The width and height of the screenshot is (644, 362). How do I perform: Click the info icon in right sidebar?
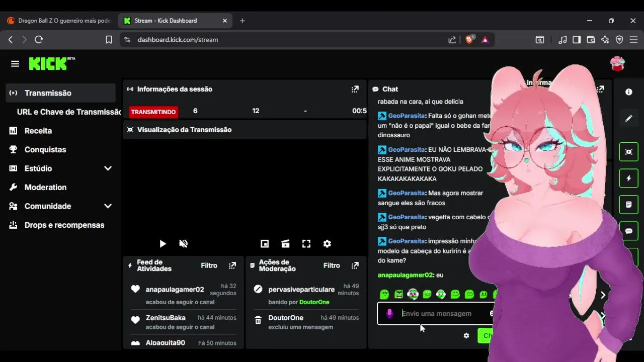[x=629, y=92]
